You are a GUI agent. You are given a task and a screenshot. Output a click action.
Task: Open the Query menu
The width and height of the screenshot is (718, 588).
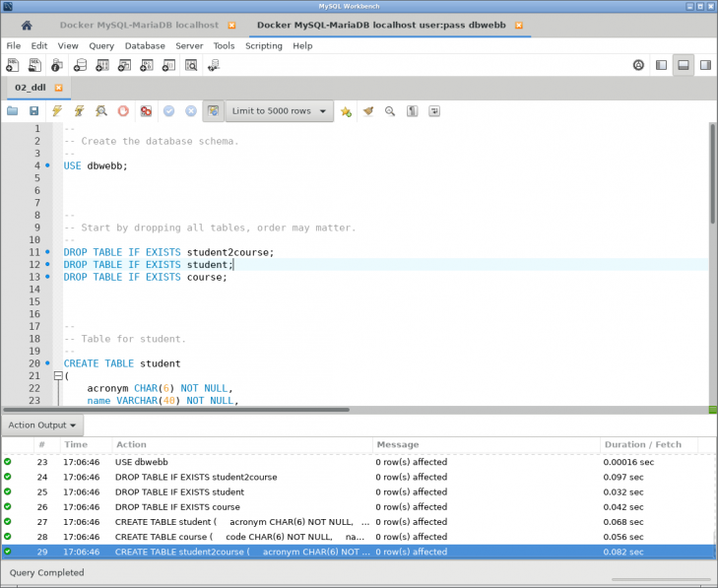coord(101,45)
